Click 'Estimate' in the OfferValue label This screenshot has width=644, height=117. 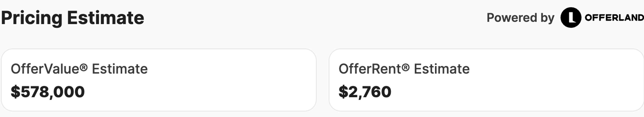point(120,69)
